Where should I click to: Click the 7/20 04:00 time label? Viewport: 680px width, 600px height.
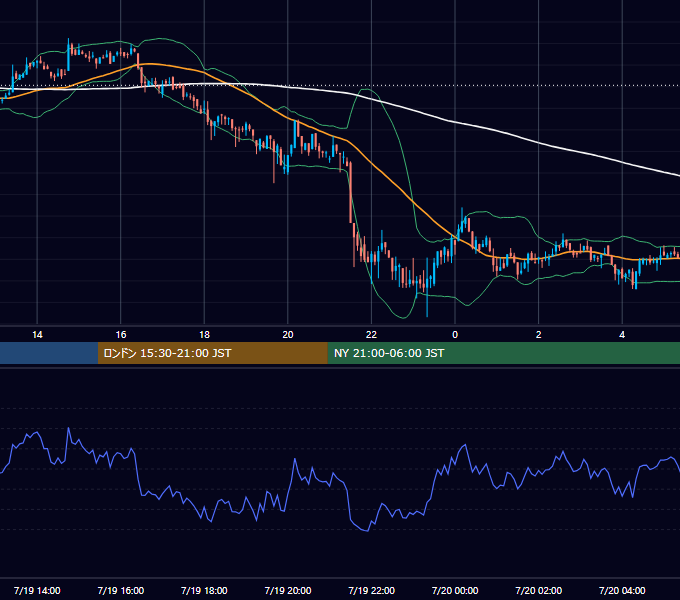point(622,590)
